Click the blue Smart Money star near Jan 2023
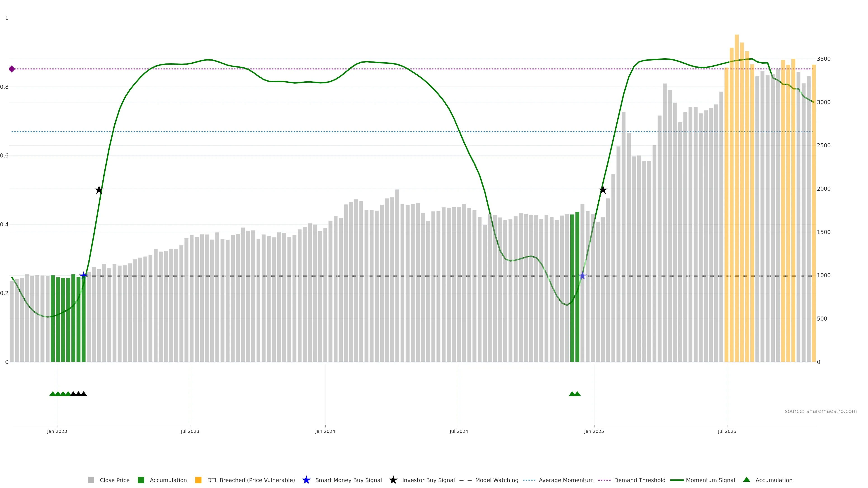This screenshot has height=488, width=868. coord(84,276)
